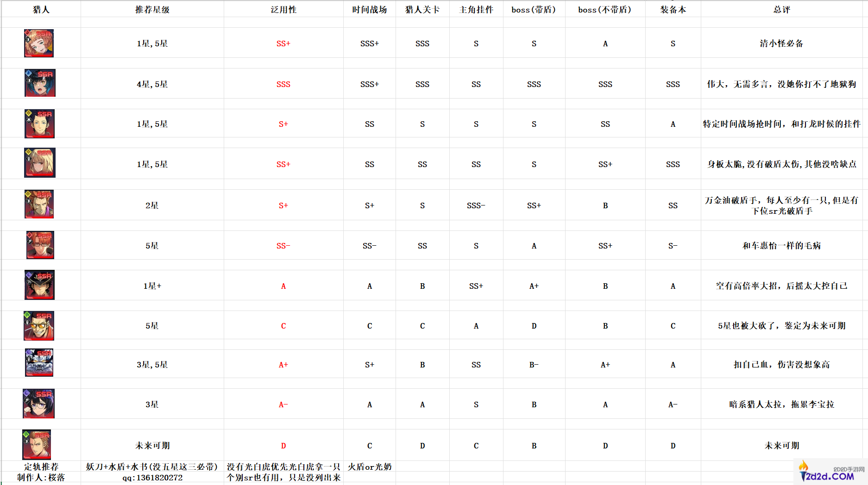
Task: Select the 2星 star recommendation cell
Action: [152, 205]
